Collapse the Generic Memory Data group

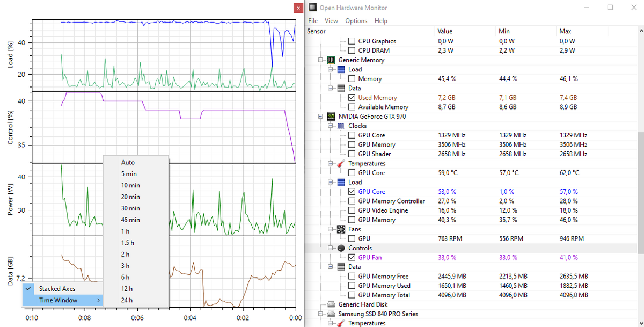[x=330, y=88]
